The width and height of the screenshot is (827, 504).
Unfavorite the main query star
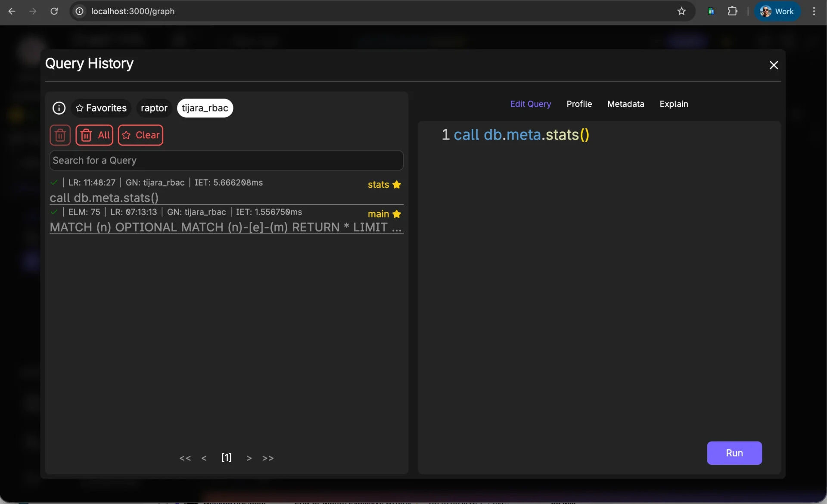click(397, 214)
